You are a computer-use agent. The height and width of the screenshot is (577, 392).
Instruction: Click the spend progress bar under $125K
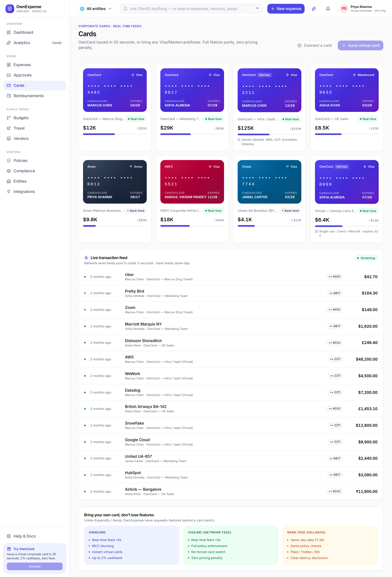tap(269, 134)
